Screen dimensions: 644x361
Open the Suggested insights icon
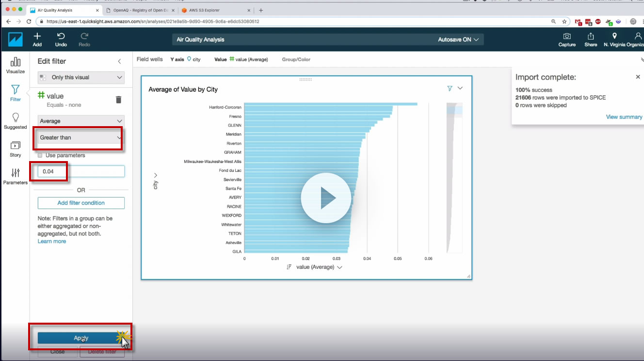[x=16, y=121]
